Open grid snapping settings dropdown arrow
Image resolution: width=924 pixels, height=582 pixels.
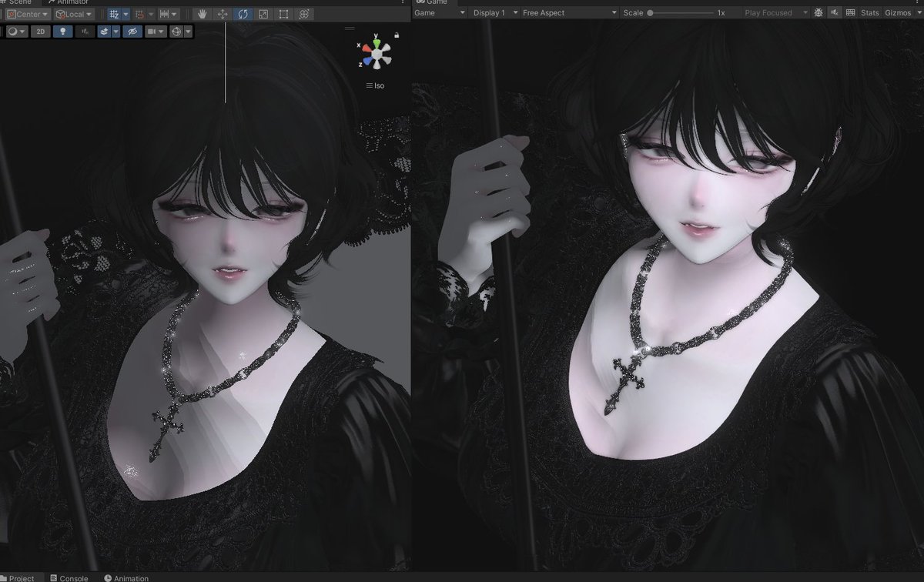[126, 14]
